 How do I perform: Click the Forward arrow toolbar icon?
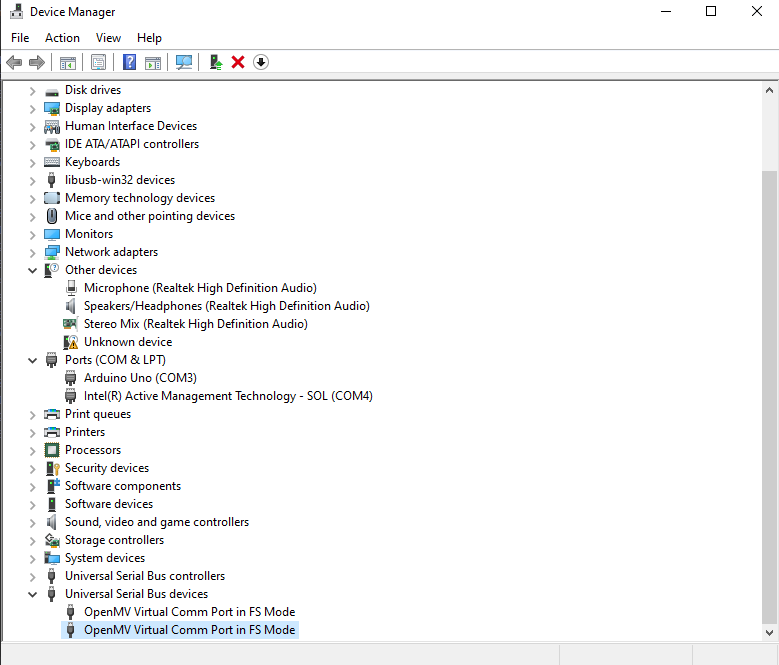point(37,63)
